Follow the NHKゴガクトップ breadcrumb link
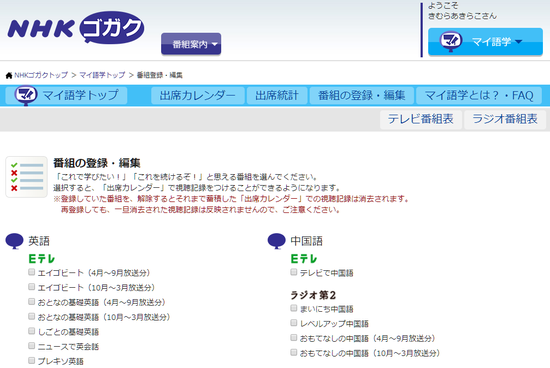 (x=41, y=75)
